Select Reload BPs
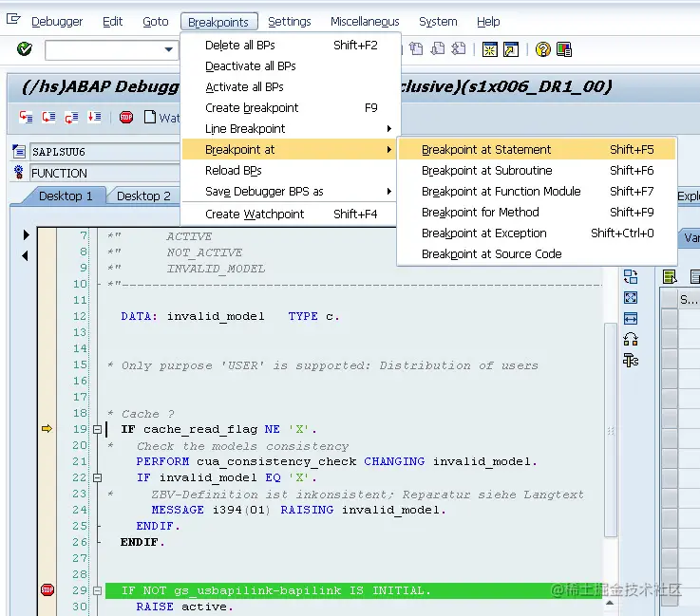This screenshot has width=700, height=616. [x=290, y=171]
